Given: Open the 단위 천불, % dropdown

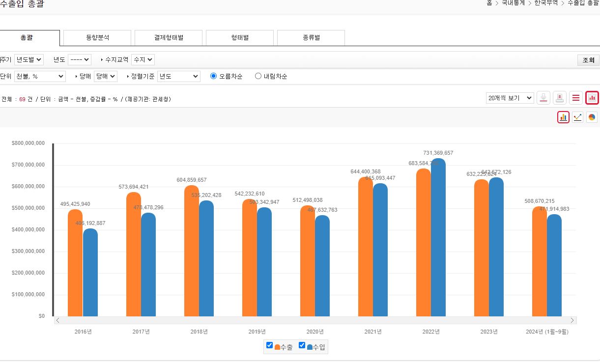Looking at the screenshot, I should tap(40, 76).
